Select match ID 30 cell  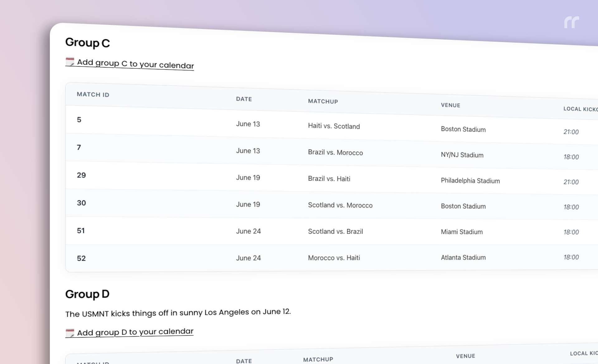point(81,203)
